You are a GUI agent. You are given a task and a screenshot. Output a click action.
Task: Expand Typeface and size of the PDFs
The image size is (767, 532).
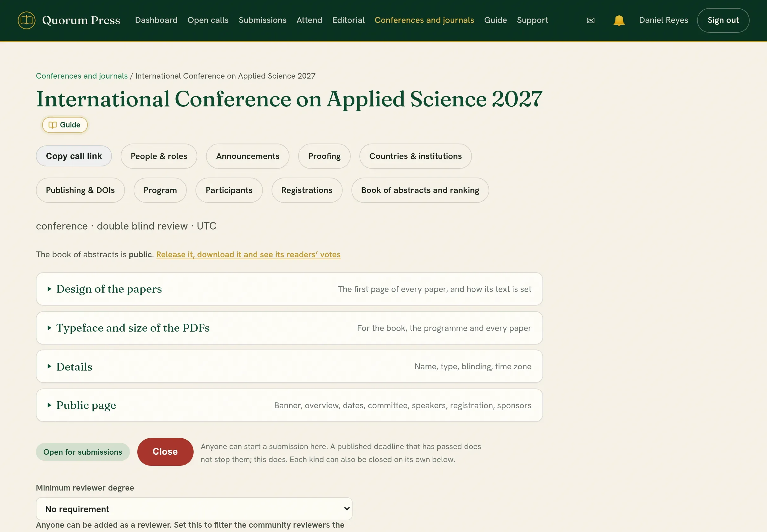tap(289, 328)
